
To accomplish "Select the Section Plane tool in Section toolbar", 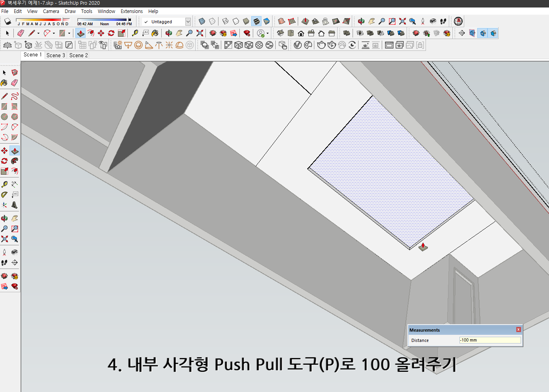I will tap(462, 33).
